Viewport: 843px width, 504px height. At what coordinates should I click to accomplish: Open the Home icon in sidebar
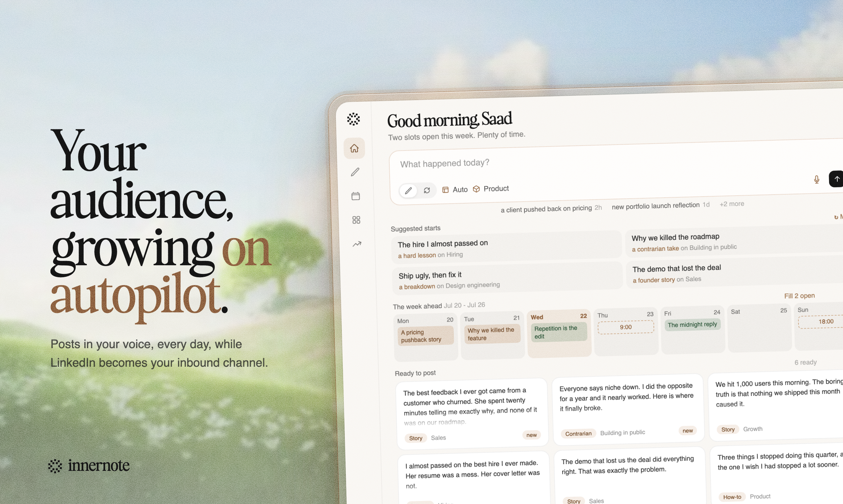[x=354, y=149]
